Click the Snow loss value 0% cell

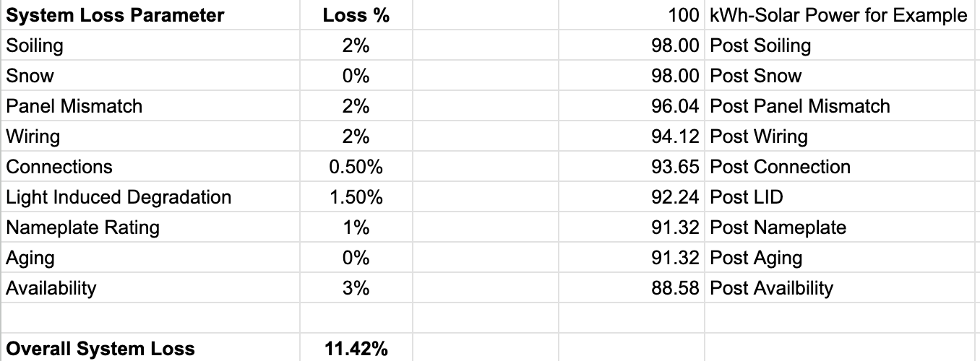coord(356,76)
